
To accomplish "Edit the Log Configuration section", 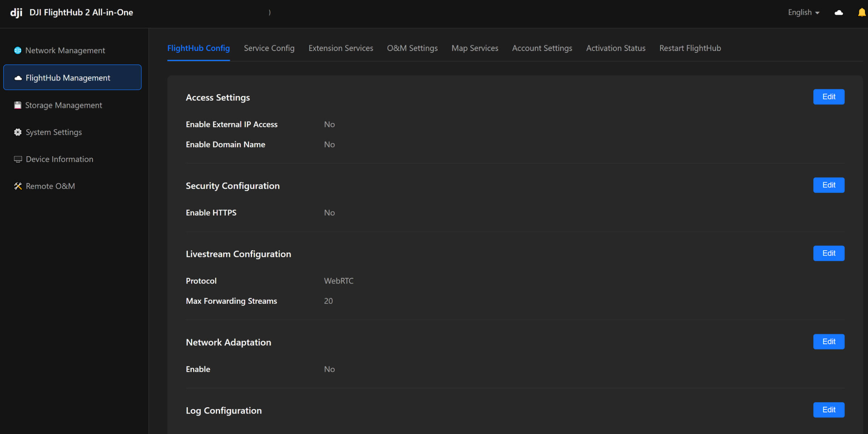I will point(829,410).
